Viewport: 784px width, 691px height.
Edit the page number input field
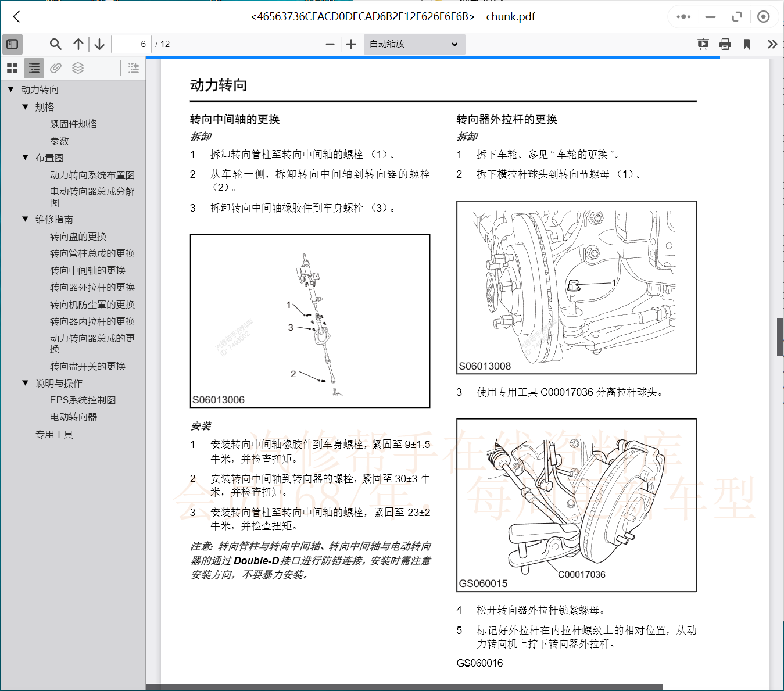[x=131, y=44]
